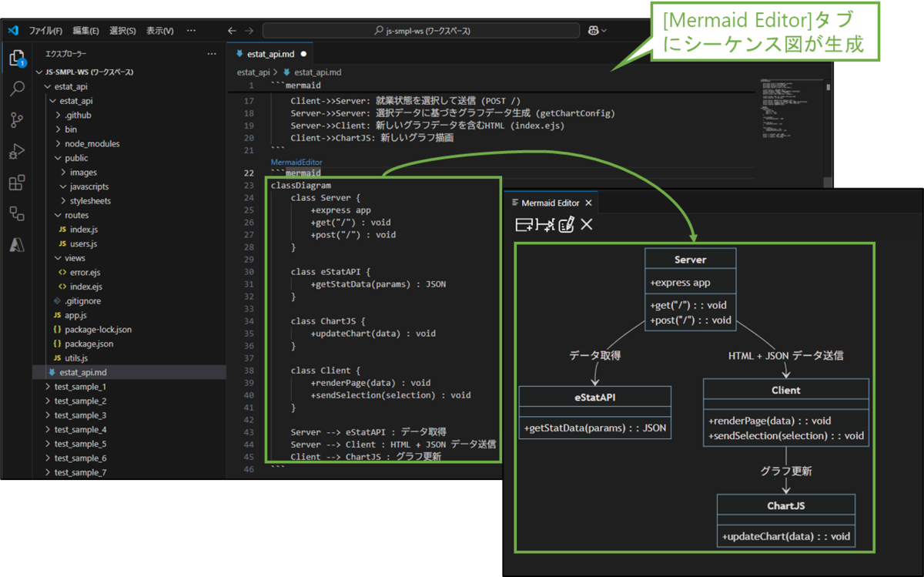Viewport: 924px width, 577px height.
Task: Go back with the navigation arrow
Action: tap(232, 31)
